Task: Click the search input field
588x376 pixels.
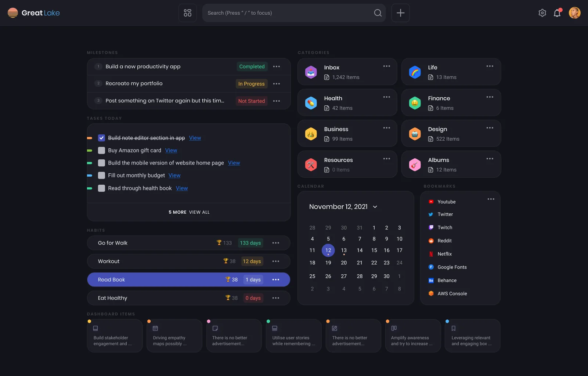Action: (294, 13)
